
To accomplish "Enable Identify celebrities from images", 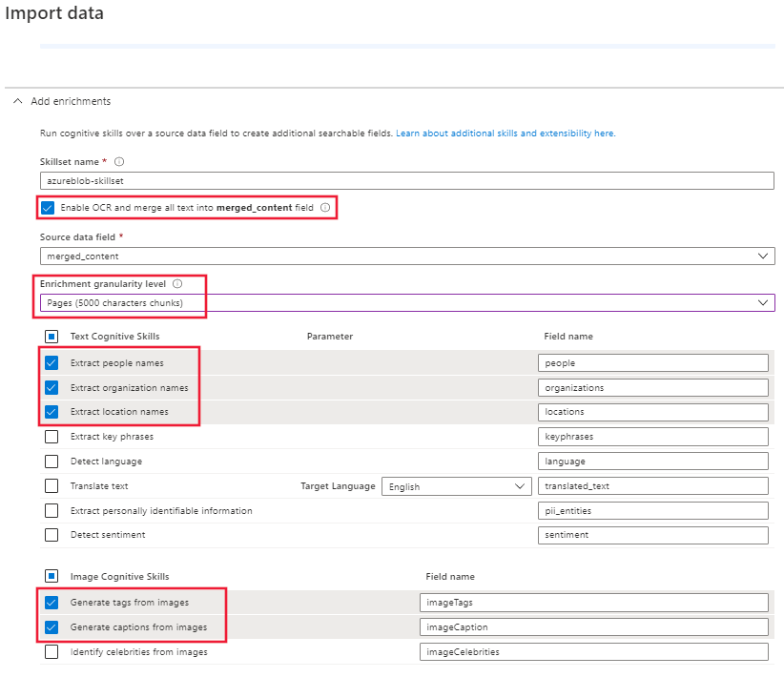I will (52, 652).
